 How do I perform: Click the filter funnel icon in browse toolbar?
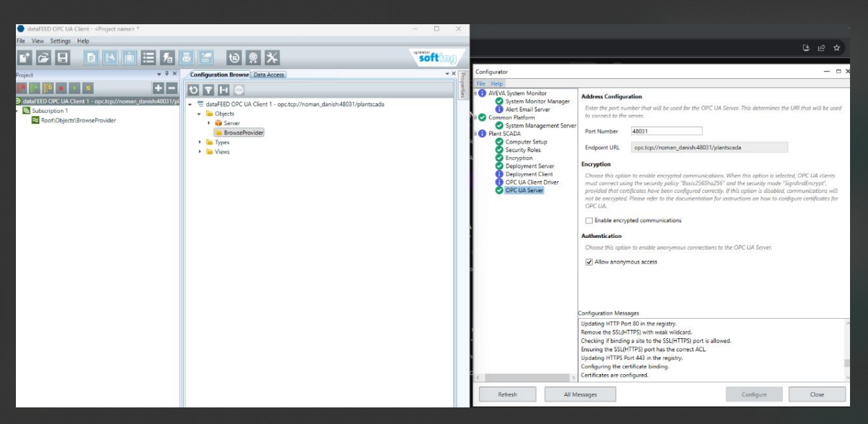click(208, 90)
